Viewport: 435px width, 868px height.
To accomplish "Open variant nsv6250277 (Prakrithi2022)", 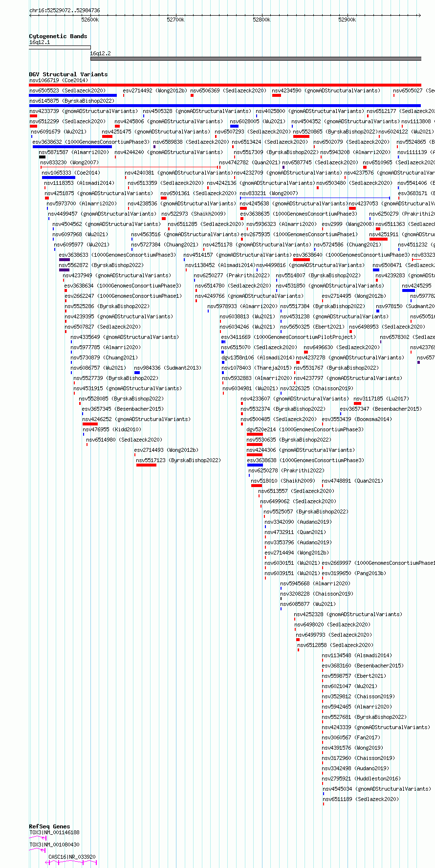I will click(232, 275).
